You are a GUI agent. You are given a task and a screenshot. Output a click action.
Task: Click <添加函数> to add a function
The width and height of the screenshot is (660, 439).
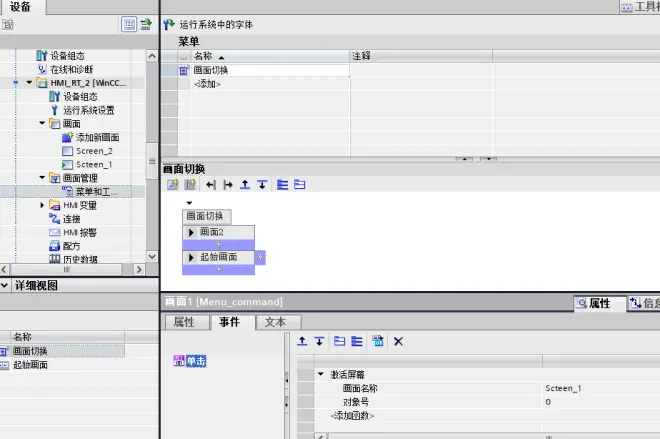click(358, 414)
